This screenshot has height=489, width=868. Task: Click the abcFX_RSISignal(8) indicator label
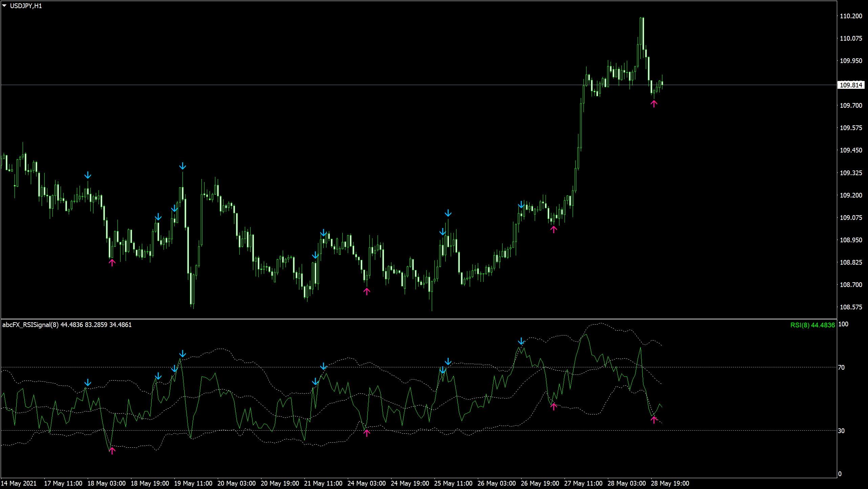click(x=30, y=325)
